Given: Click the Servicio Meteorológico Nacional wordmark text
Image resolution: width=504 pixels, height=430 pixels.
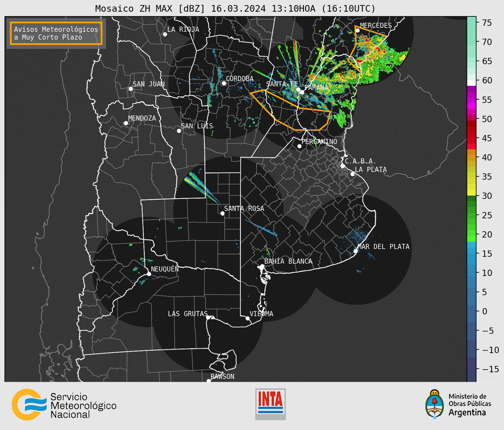Looking at the screenshot, I should 83,405.
